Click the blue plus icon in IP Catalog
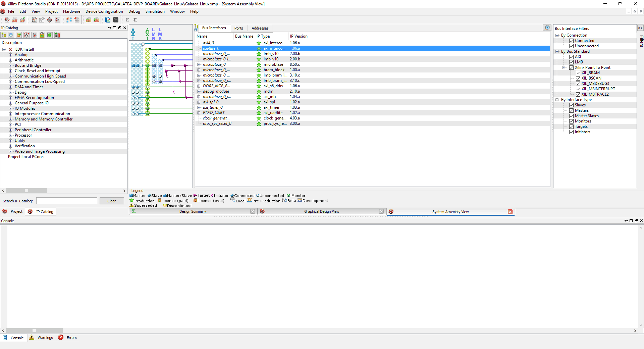This screenshot has width=644, height=349. tap(11, 35)
